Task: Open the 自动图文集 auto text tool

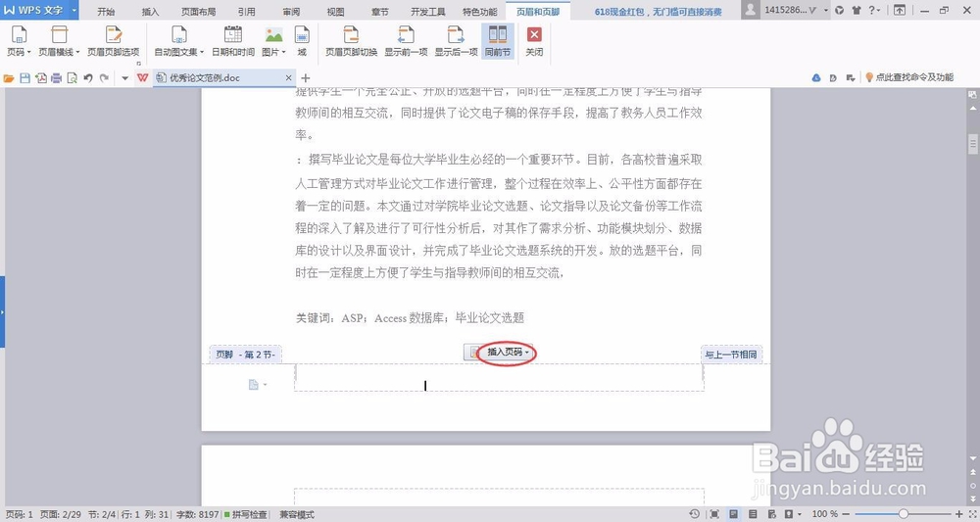Action: pyautogui.click(x=179, y=42)
